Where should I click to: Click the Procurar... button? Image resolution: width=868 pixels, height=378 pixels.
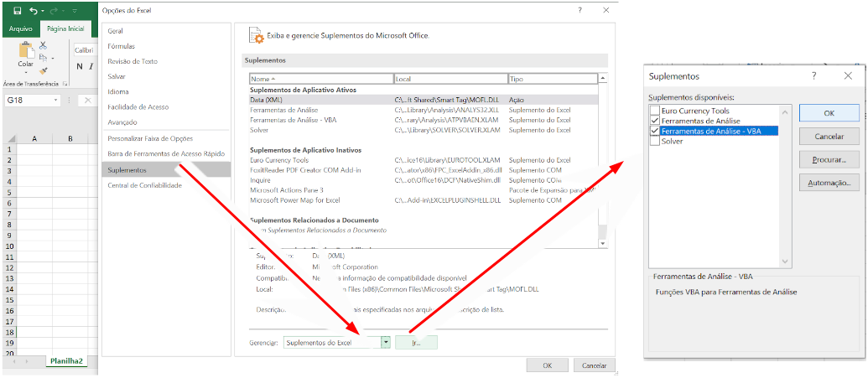[829, 159]
